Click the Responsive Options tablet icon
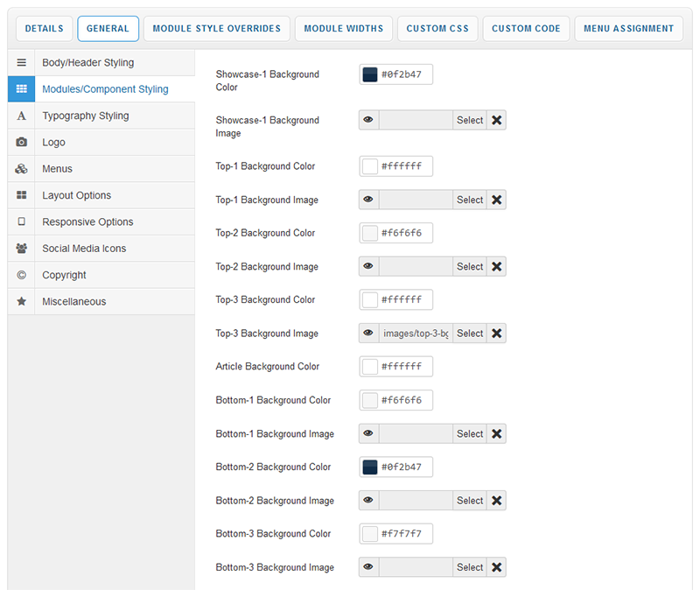This screenshot has width=700, height=590. click(21, 221)
